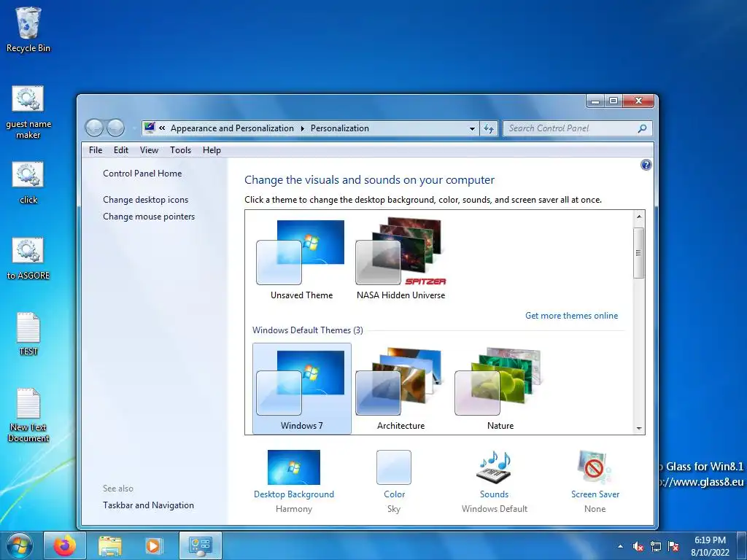Click Get more themes online link
Screen dimensions: 747x560
[571, 316]
